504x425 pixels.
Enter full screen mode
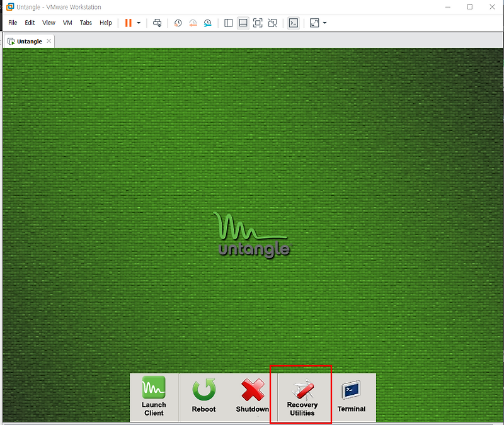pyautogui.click(x=257, y=23)
